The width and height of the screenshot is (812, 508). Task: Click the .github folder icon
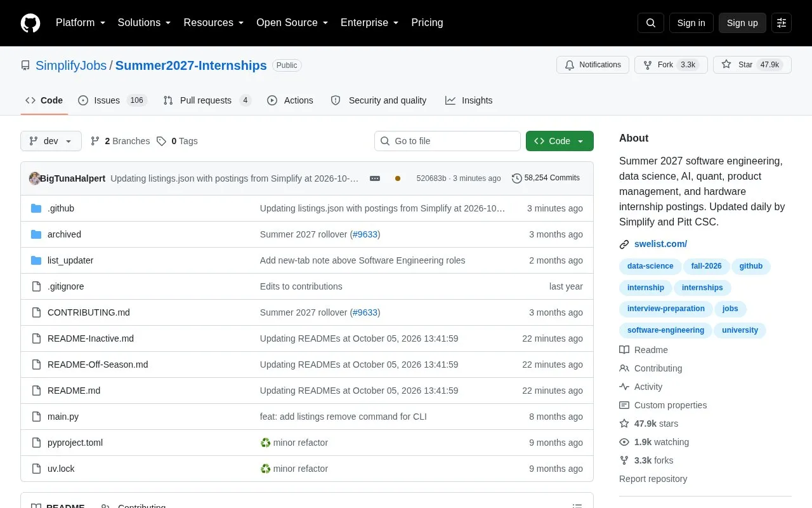coord(36,208)
